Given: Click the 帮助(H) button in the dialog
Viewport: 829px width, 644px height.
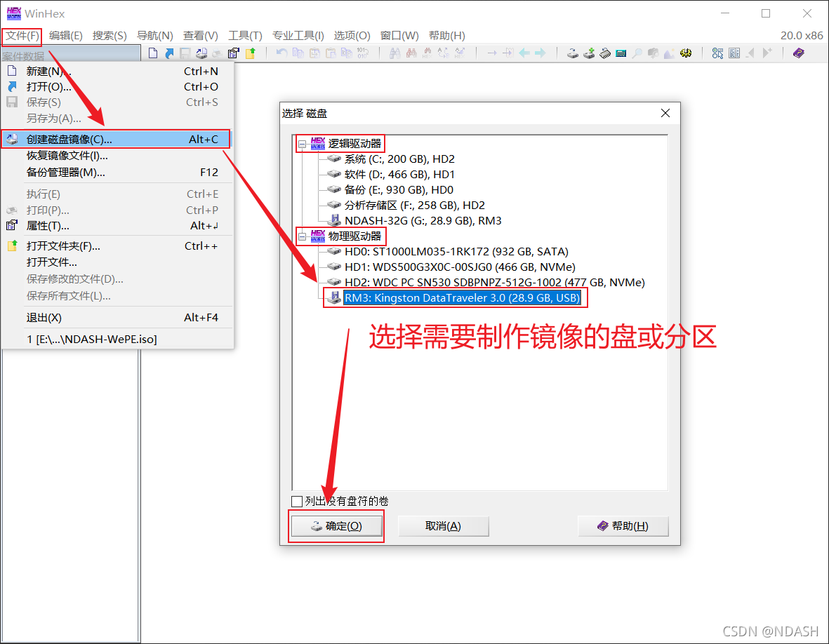Looking at the screenshot, I should 623,526.
